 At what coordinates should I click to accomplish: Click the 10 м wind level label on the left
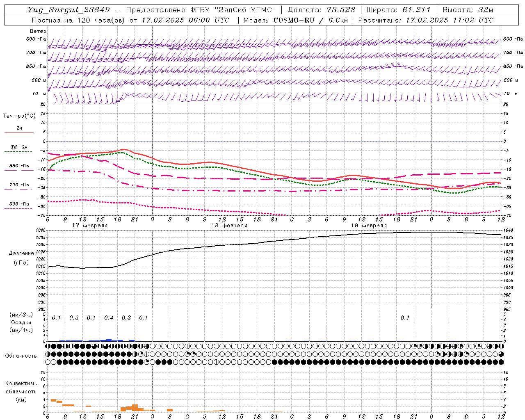pyautogui.click(x=39, y=94)
